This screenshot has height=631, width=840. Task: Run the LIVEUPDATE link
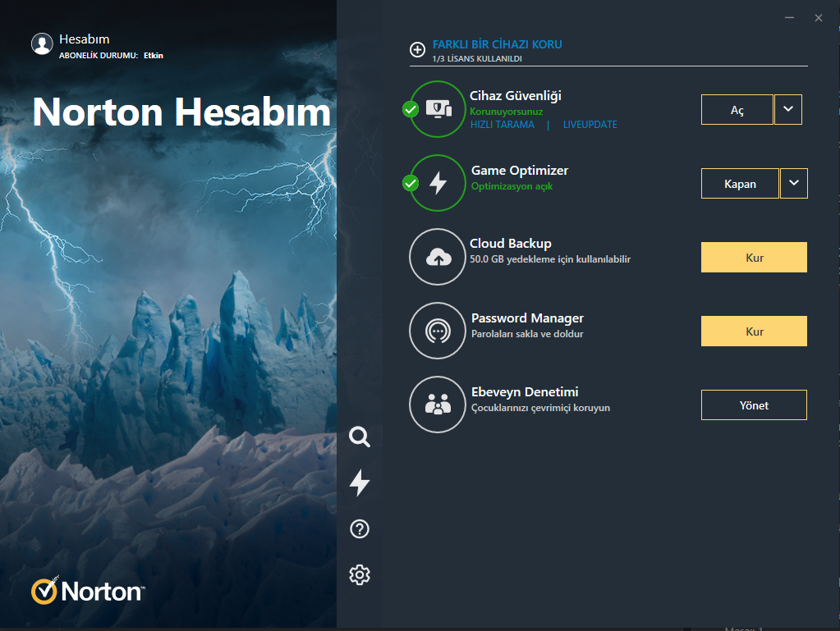[x=590, y=125]
